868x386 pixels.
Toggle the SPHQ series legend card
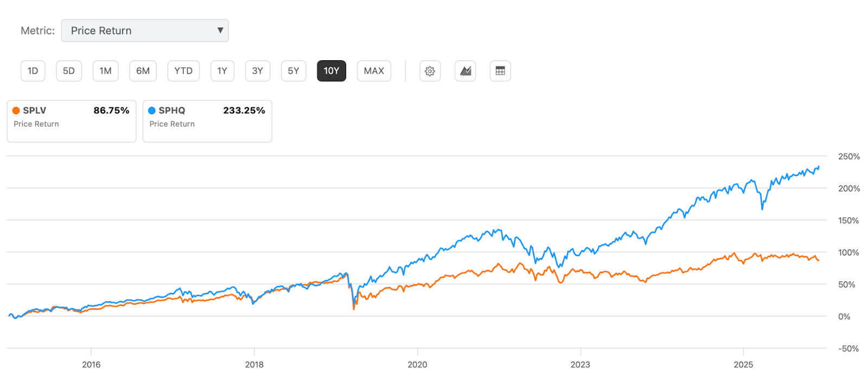pos(207,121)
